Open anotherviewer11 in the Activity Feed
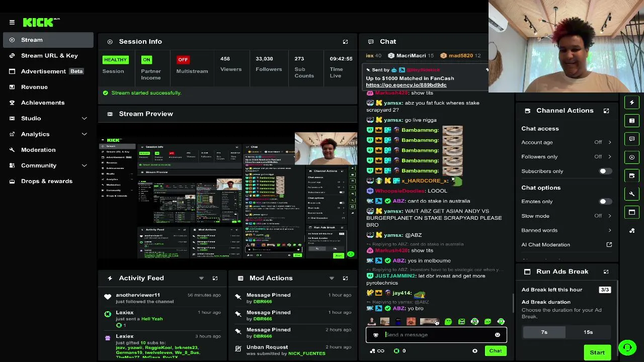The height and width of the screenshot is (362, 644). pyautogui.click(x=138, y=295)
